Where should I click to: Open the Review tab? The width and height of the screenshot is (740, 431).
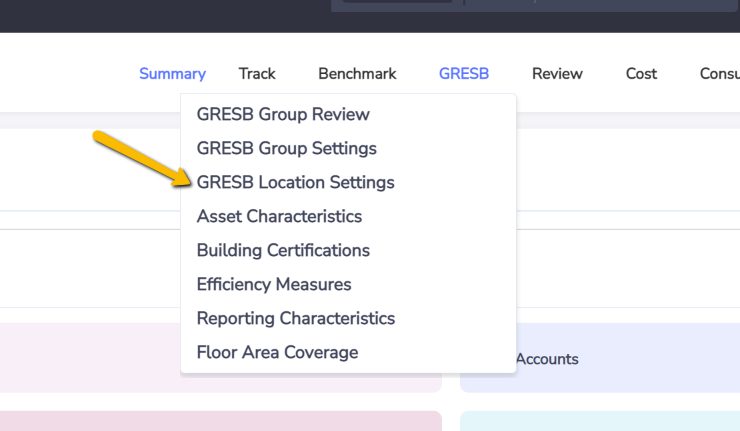pyautogui.click(x=557, y=74)
